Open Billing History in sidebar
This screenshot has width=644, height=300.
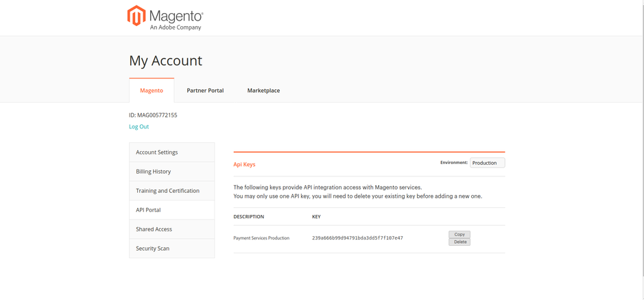click(x=171, y=172)
